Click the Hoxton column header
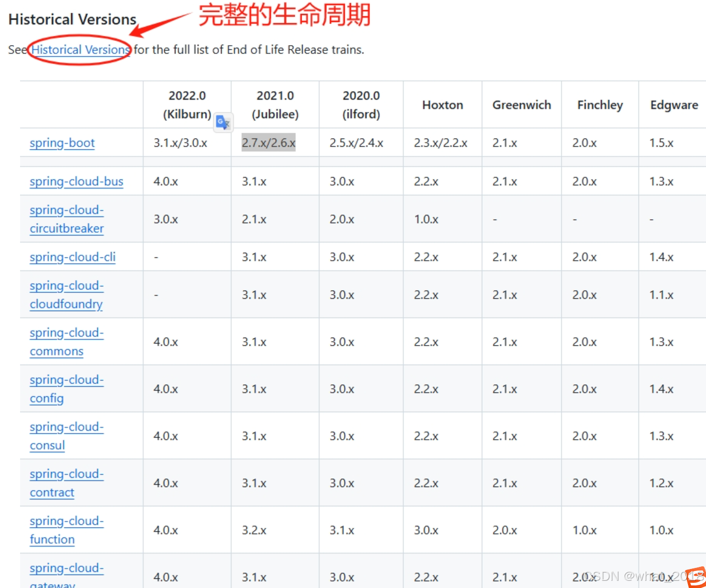This screenshot has height=588, width=706. 442,105
